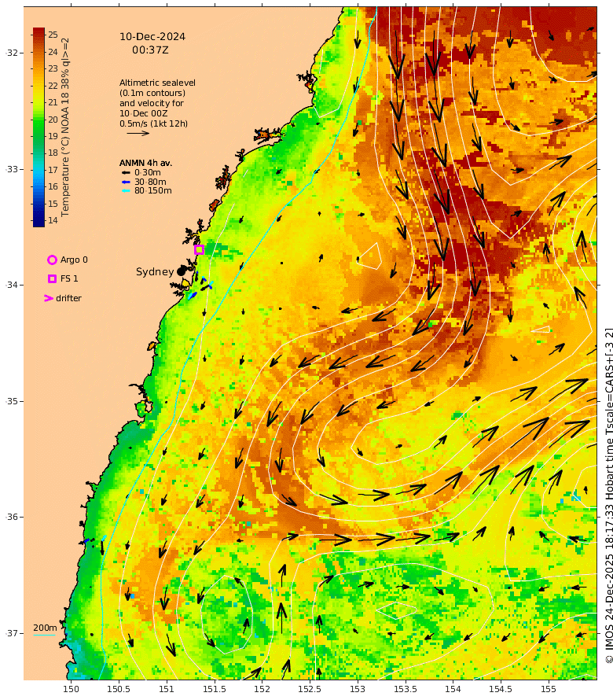Viewport: 613px width, 700px height.
Task: Click the 151.5 longitude axis label
Action: (215, 689)
